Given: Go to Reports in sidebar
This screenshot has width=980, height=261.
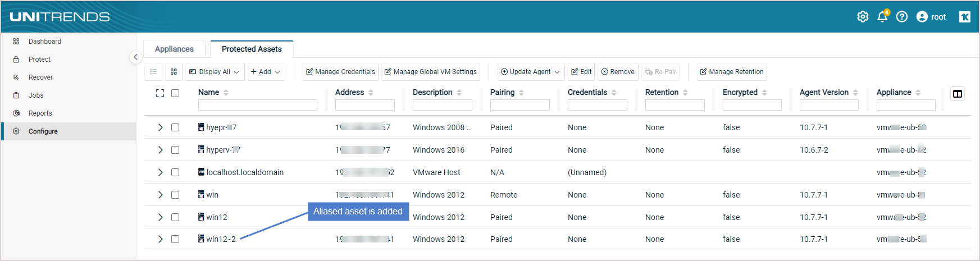Looking at the screenshot, I should [69, 113].
